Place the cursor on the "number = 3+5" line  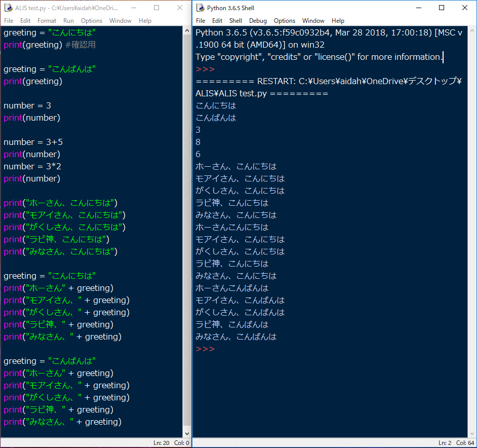point(36,142)
